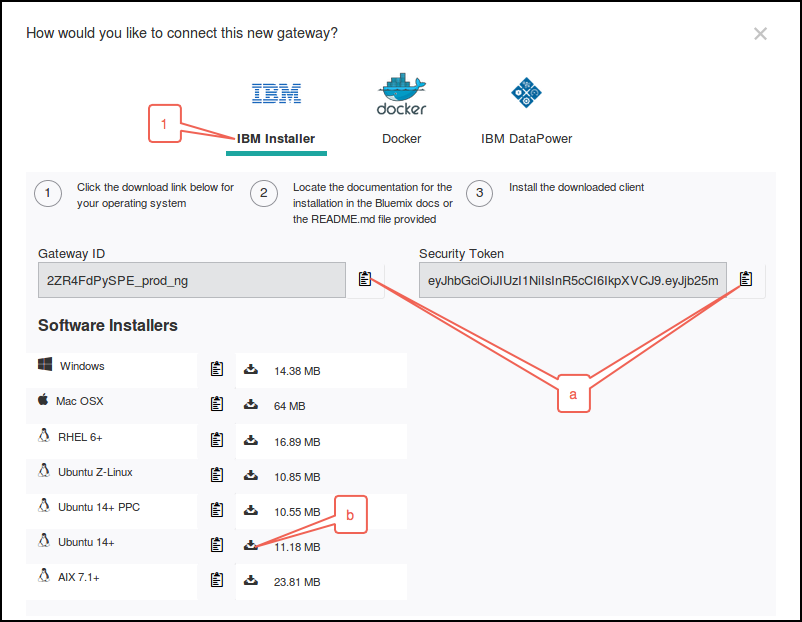Image resolution: width=802 pixels, height=622 pixels.
Task: Close the gateway connection dialog
Action: [761, 34]
